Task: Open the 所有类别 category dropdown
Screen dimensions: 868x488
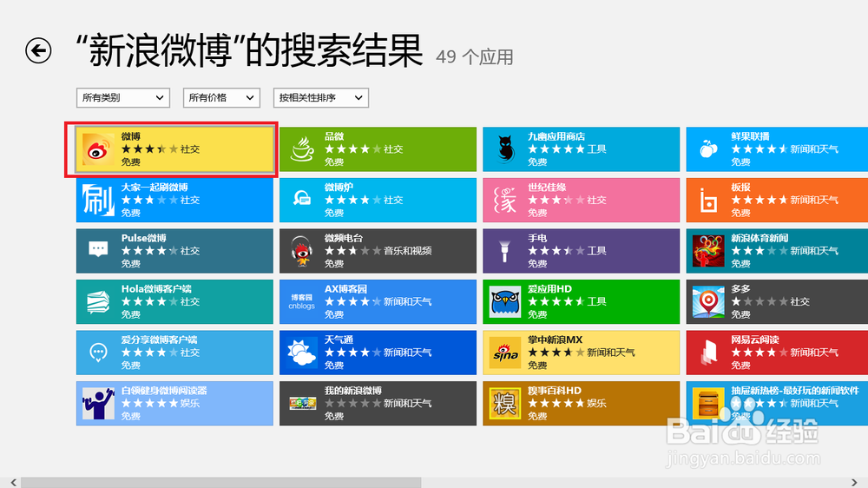Action: point(123,98)
